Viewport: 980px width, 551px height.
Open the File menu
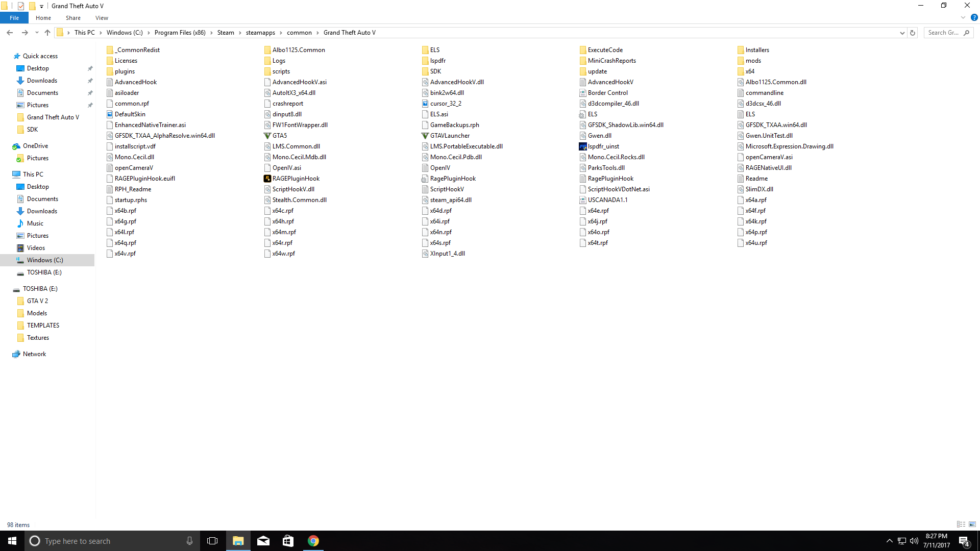[x=14, y=18]
